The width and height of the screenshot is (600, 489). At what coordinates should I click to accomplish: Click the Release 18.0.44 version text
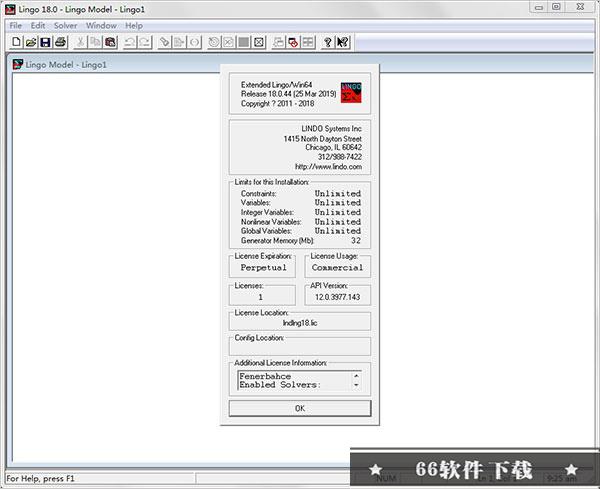tap(289, 94)
